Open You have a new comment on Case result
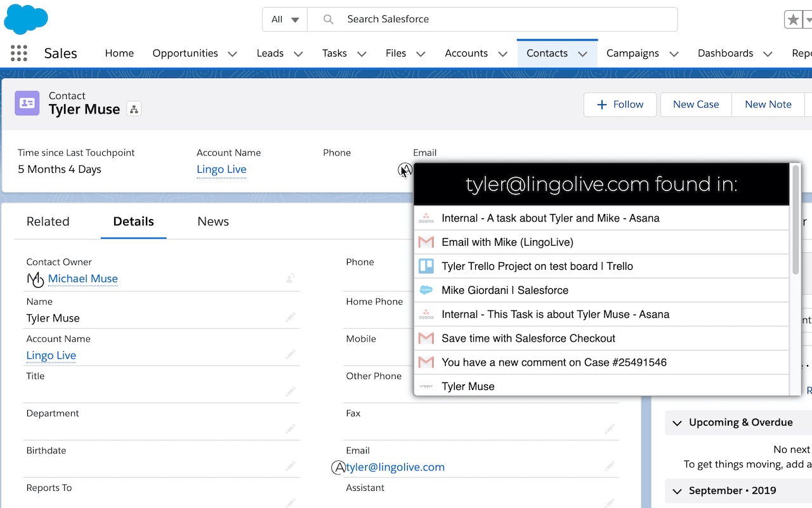Screen dimensions: 812x508 [x=601, y=363]
